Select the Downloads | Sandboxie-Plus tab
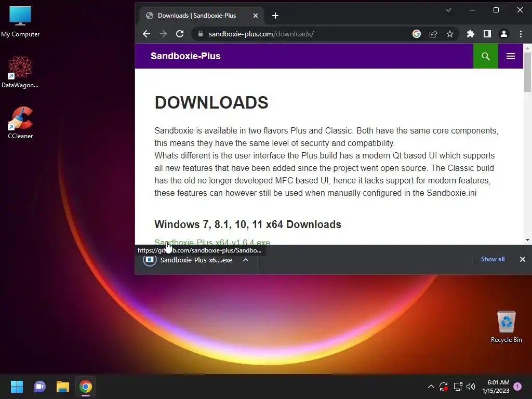The width and height of the screenshot is (532, 399). pos(202,16)
